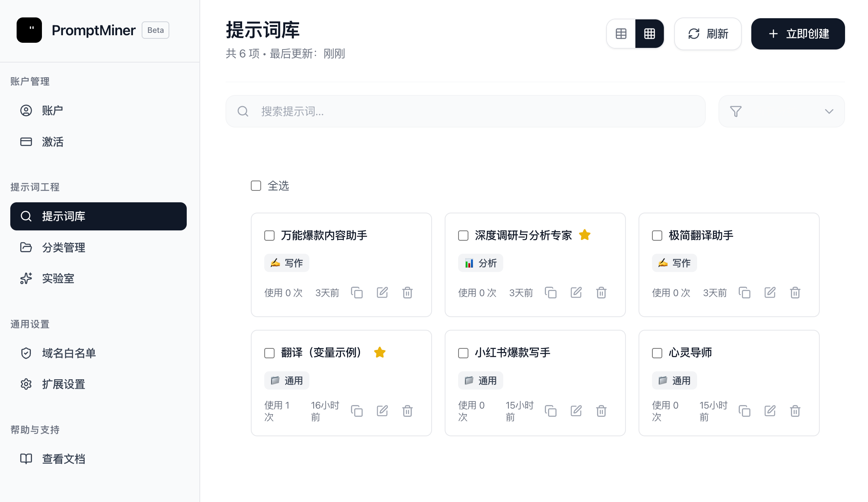Delete the 极简翻译助手 prompt
The image size is (868, 502).
[x=795, y=293]
